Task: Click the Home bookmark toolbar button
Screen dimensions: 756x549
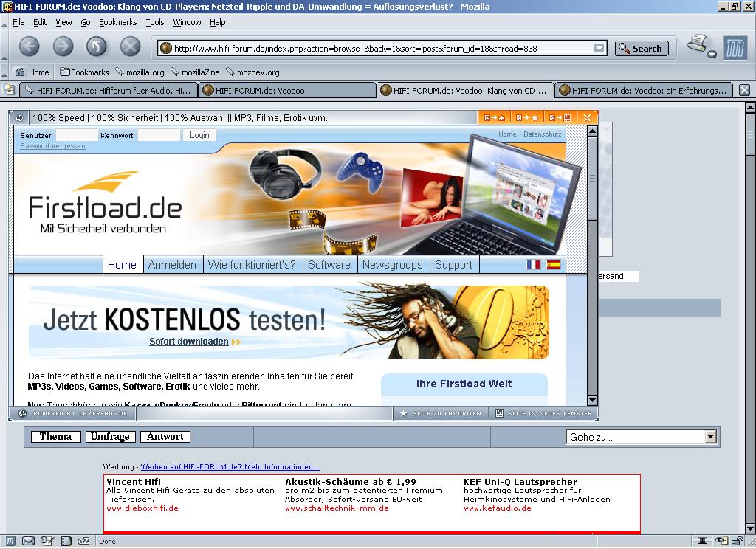Action: click(32, 72)
